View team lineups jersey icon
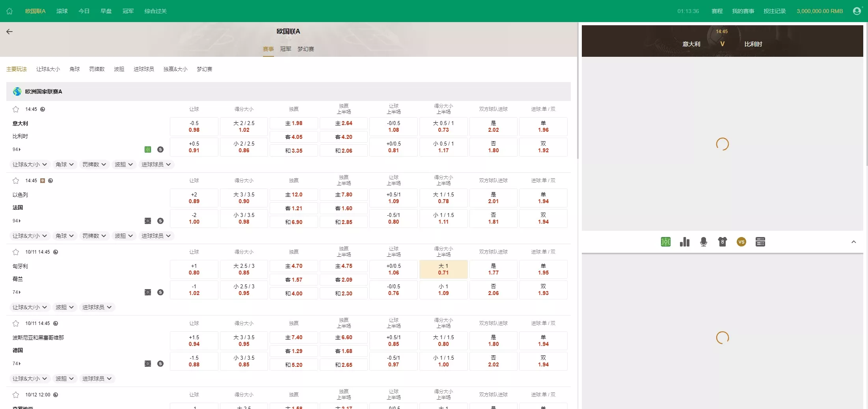This screenshot has height=409, width=868. (x=722, y=242)
